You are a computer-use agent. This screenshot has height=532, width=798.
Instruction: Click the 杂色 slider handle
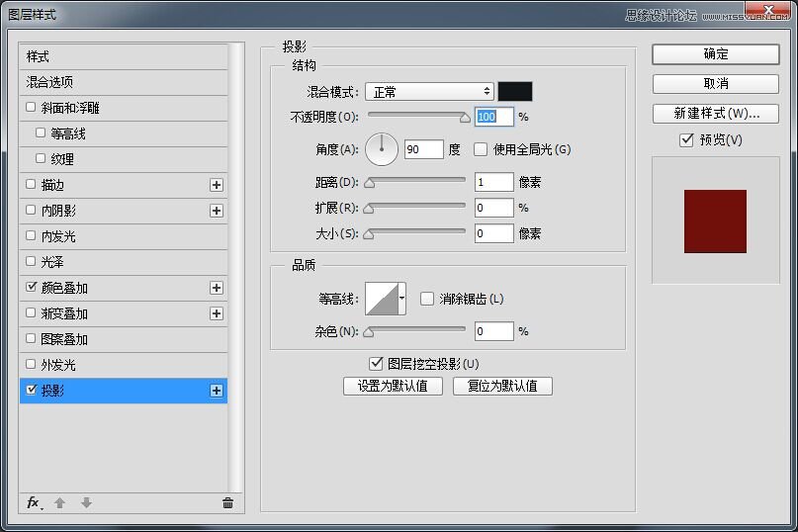point(370,332)
